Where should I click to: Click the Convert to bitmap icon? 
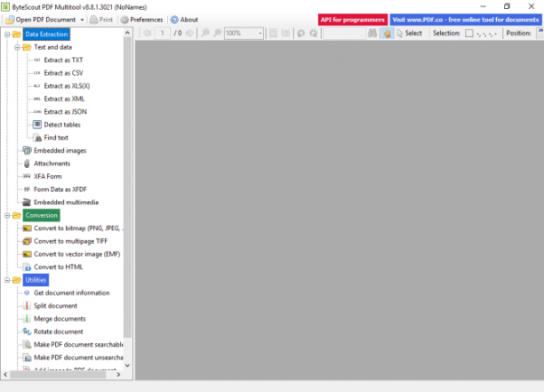(27, 228)
